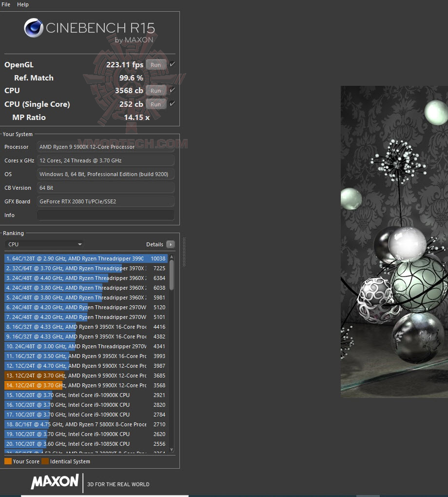
Task: Click the Info input field
Action: pyautogui.click(x=105, y=215)
